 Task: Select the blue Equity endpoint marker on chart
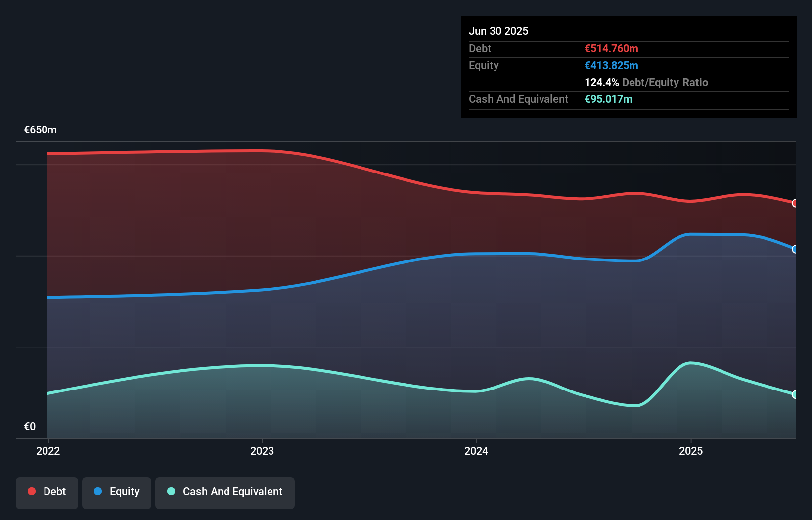tap(795, 250)
